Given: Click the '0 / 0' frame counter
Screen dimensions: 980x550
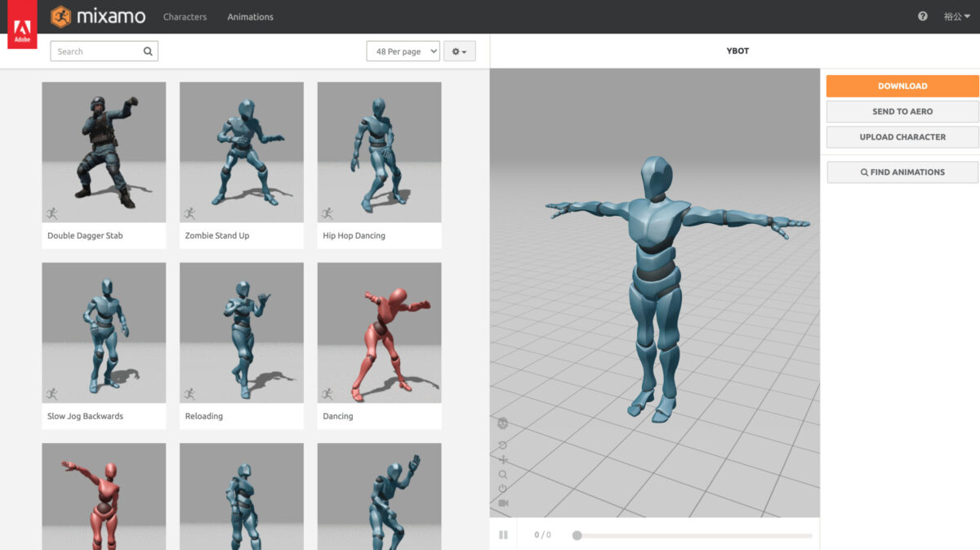Looking at the screenshot, I should [542, 535].
